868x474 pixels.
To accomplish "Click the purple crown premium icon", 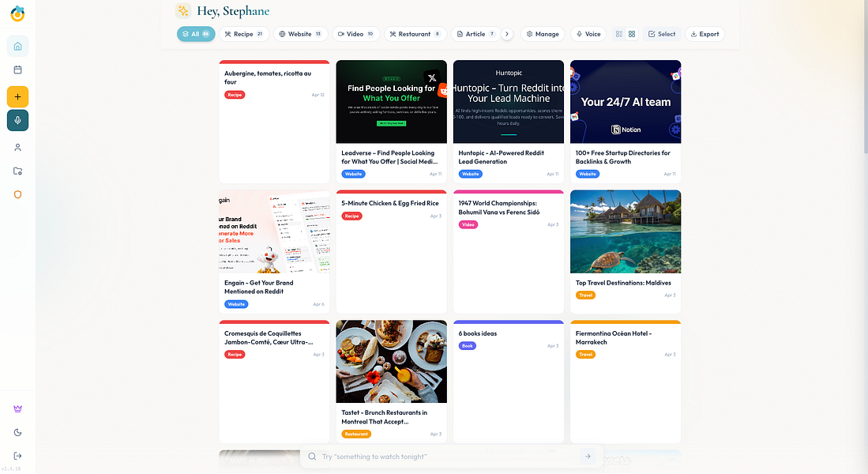I will pos(17,408).
